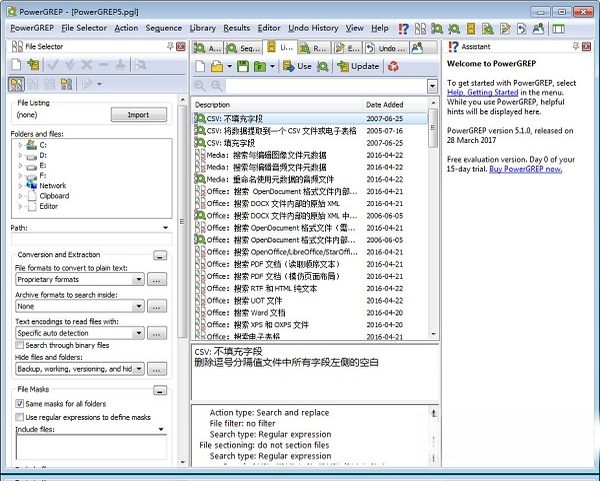
Task: Click the open library folder icon
Action: (217, 66)
